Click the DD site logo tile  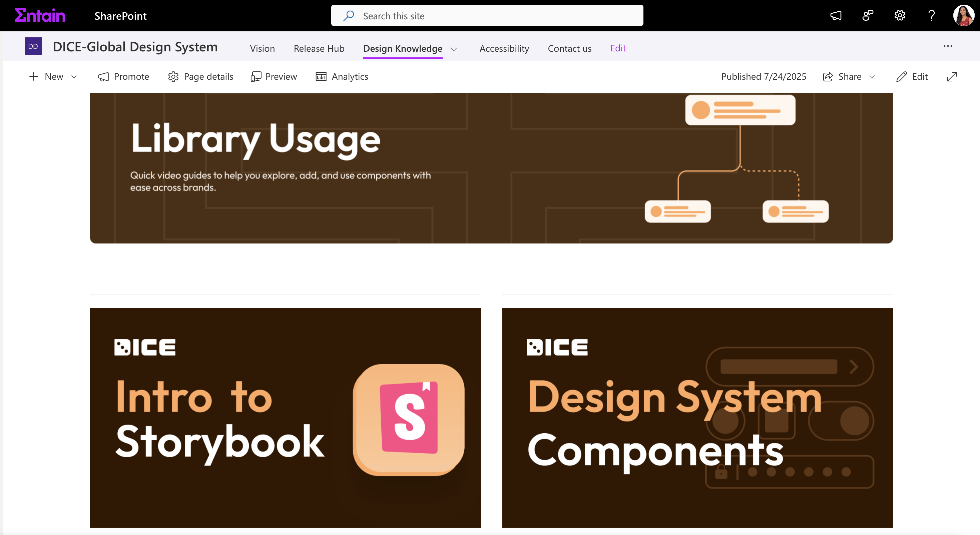(x=33, y=46)
